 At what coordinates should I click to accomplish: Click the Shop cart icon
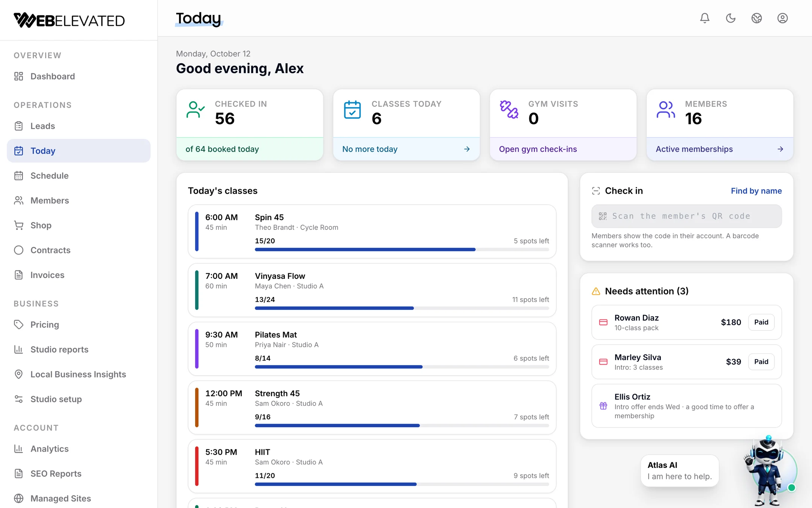tap(19, 225)
